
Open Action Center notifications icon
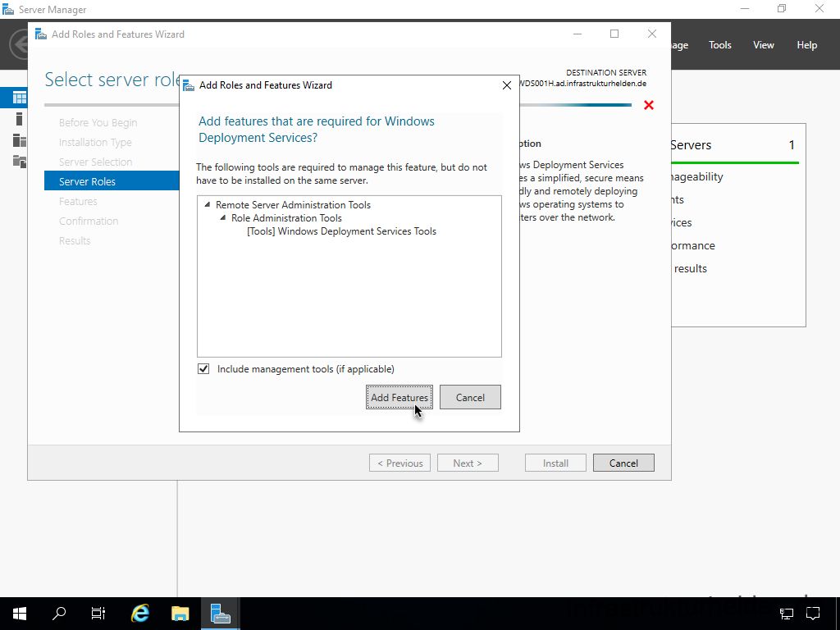tap(813, 614)
